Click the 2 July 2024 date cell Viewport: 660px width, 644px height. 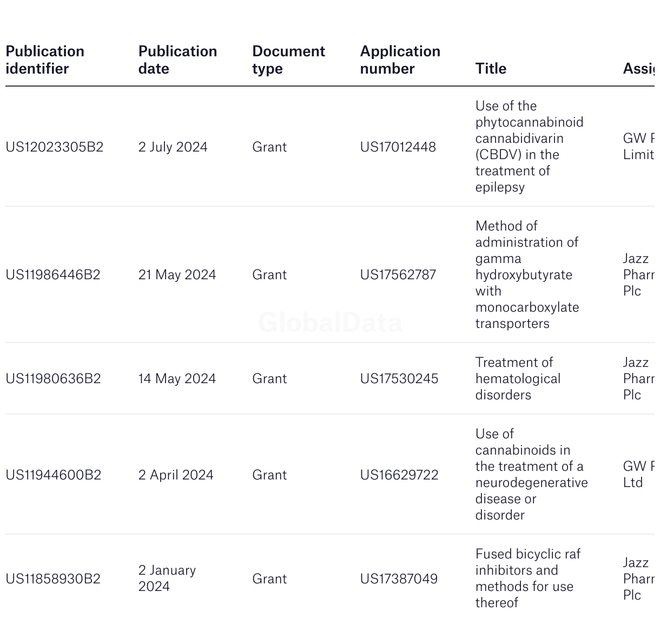tap(173, 147)
